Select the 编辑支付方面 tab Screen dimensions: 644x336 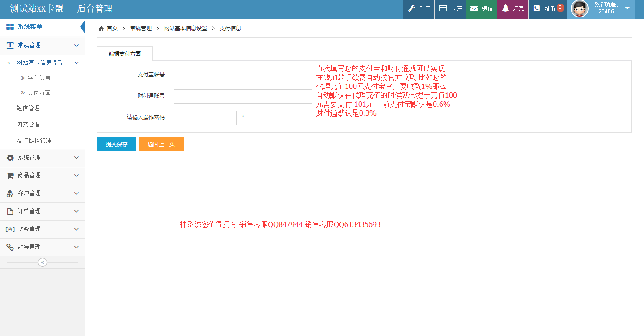(x=125, y=53)
